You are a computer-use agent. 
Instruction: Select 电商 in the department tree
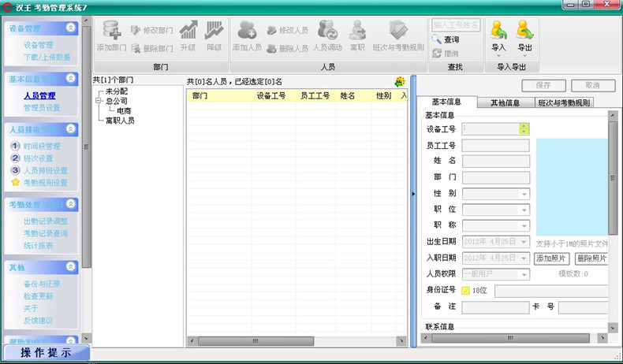124,111
